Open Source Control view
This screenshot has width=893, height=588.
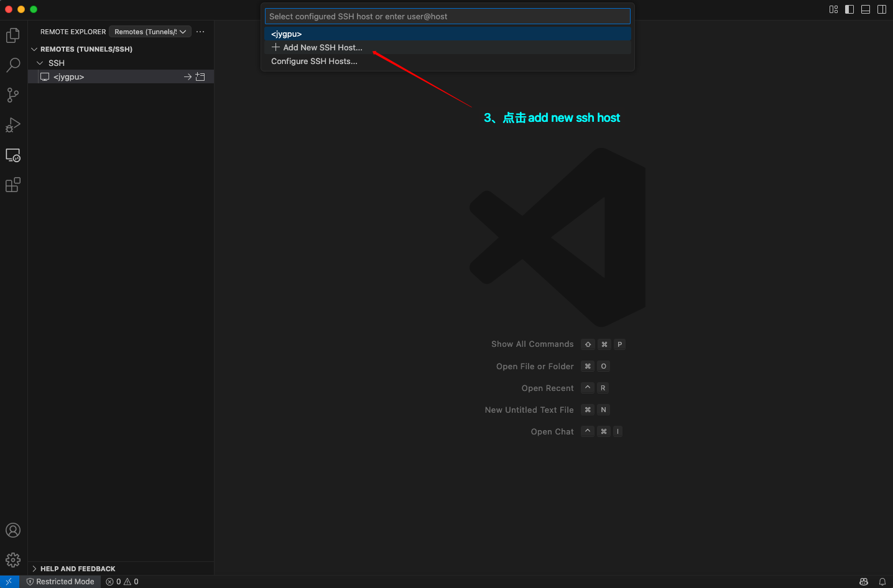point(13,94)
